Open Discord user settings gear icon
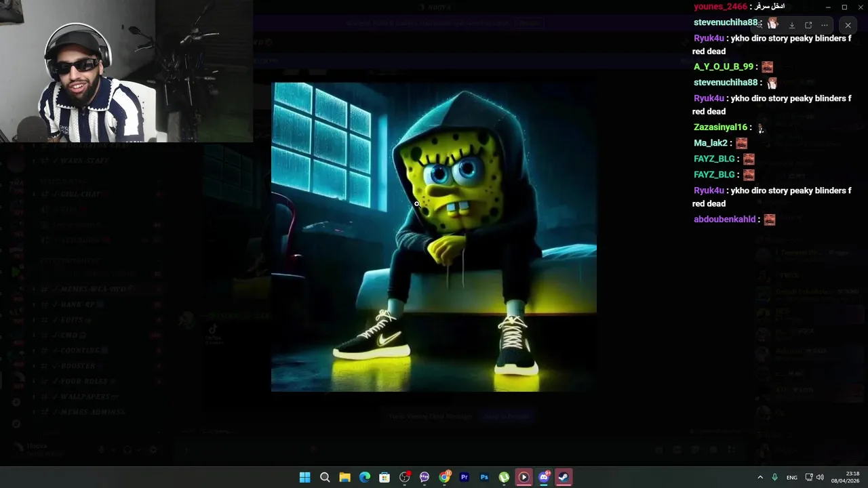 [153, 449]
